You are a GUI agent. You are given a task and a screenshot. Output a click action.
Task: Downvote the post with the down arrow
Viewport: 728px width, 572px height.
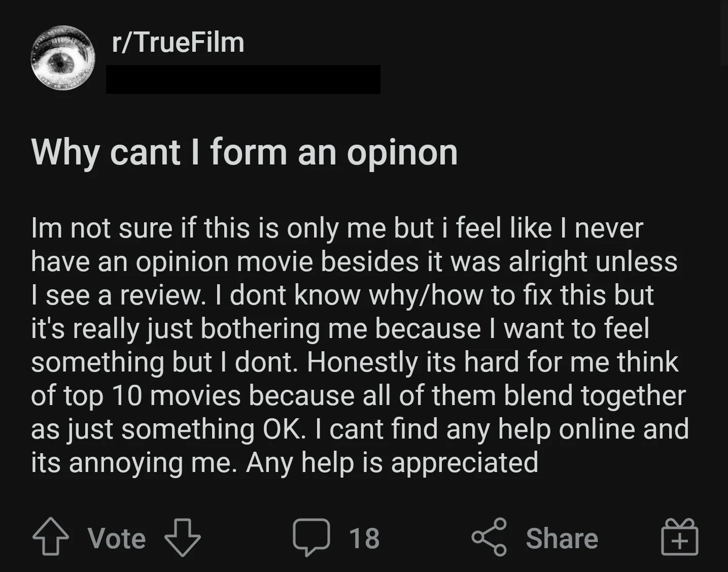coord(183,537)
